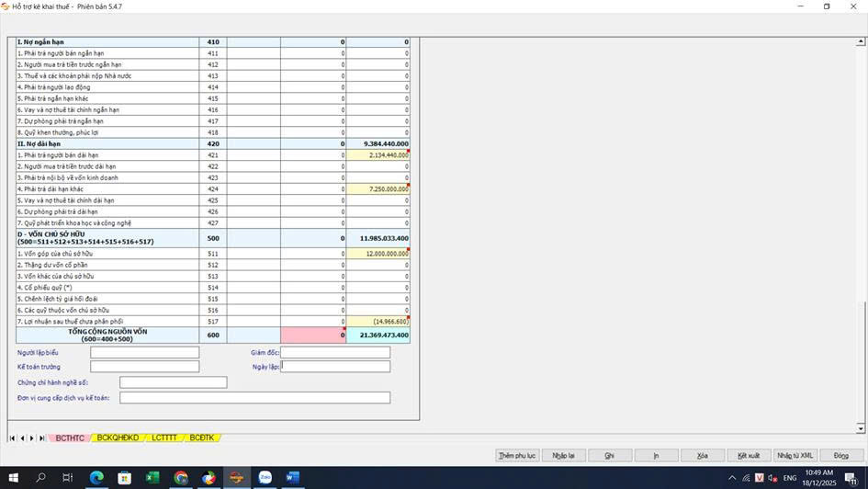Open Microsoft Word from the taskbar

[x=292, y=478]
